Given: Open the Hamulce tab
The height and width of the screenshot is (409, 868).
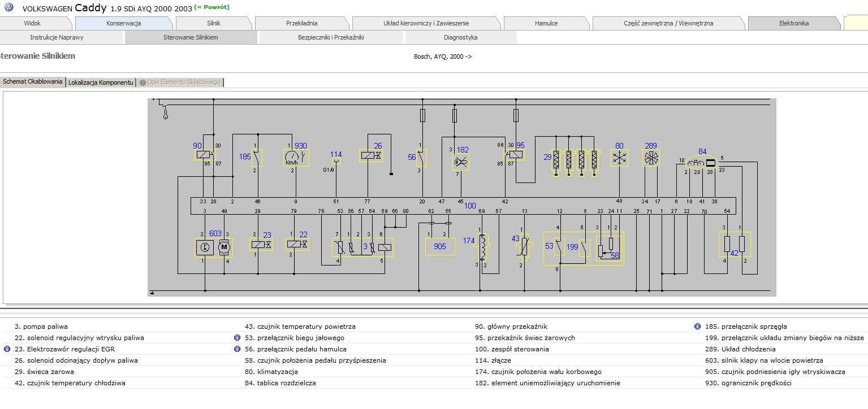Looking at the screenshot, I should 546,23.
